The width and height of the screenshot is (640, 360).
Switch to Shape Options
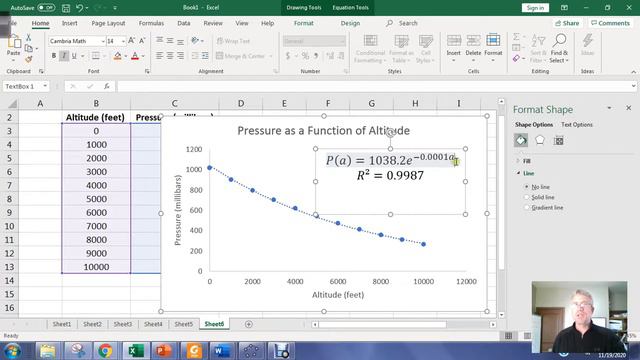click(x=534, y=124)
